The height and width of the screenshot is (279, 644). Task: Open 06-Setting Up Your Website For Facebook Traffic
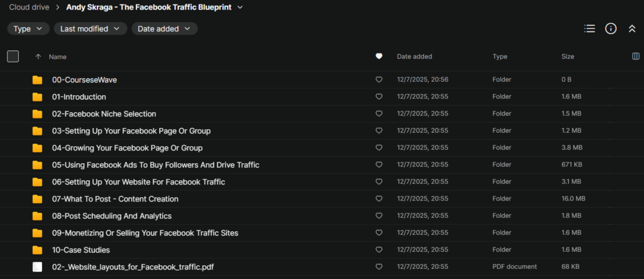click(x=138, y=182)
